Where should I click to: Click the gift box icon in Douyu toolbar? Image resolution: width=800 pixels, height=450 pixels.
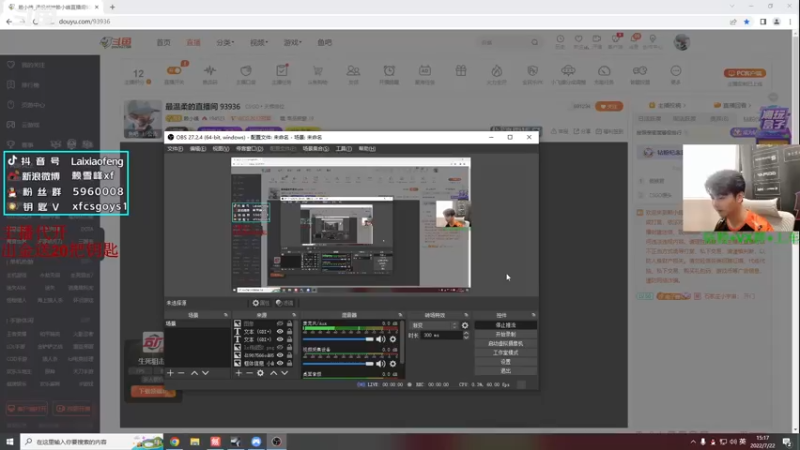pos(461,71)
